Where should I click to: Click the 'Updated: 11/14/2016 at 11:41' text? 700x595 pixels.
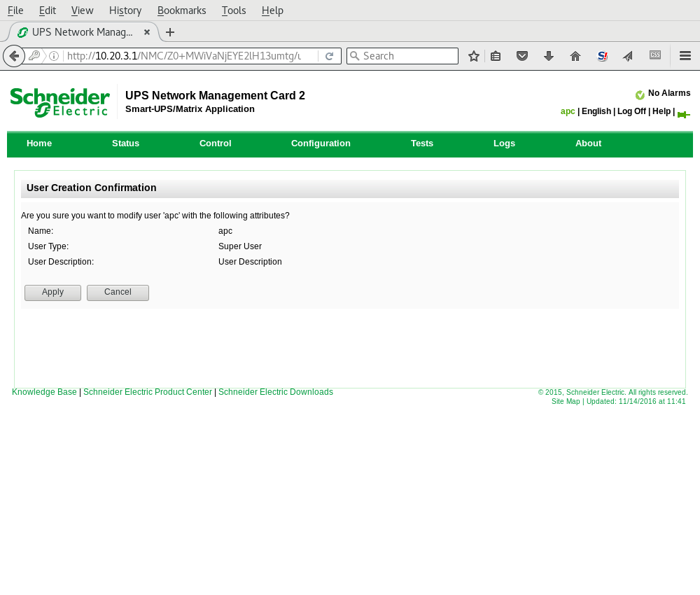[636, 401]
